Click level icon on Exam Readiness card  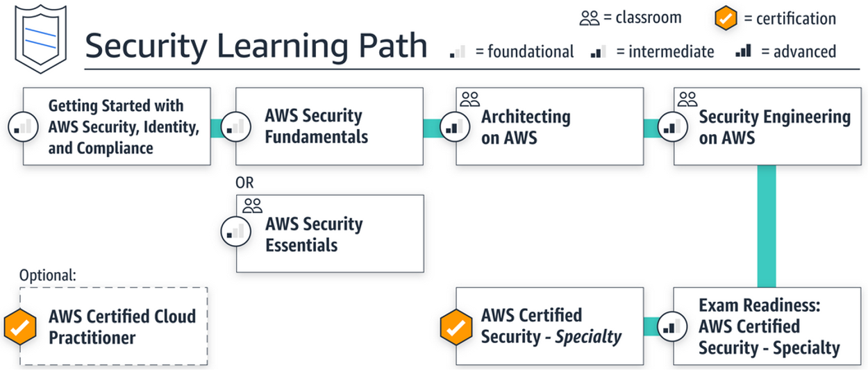tap(672, 326)
